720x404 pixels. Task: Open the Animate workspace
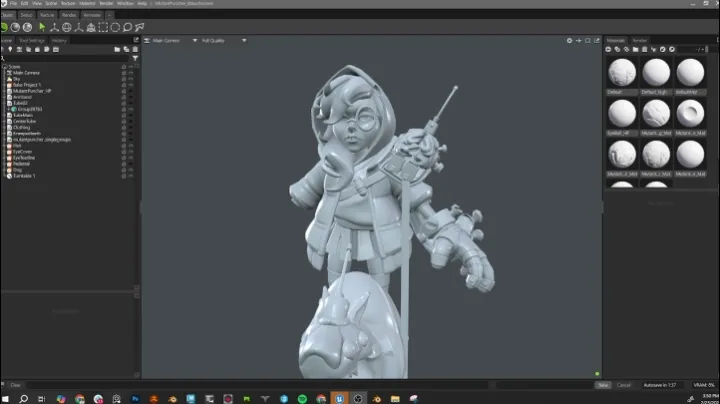click(92, 15)
